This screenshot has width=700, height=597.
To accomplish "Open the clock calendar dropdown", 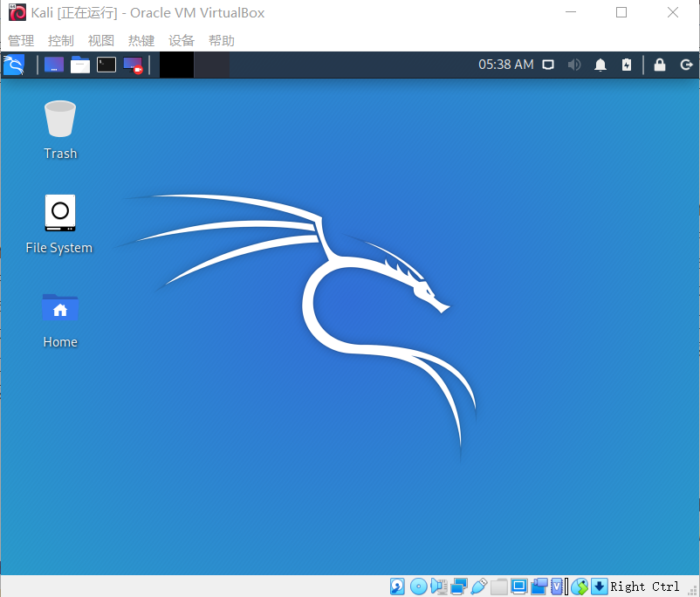I will (x=506, y=64).
